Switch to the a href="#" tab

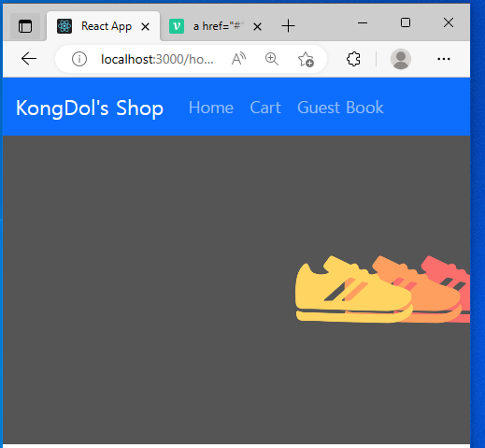(x=217, y=26)
